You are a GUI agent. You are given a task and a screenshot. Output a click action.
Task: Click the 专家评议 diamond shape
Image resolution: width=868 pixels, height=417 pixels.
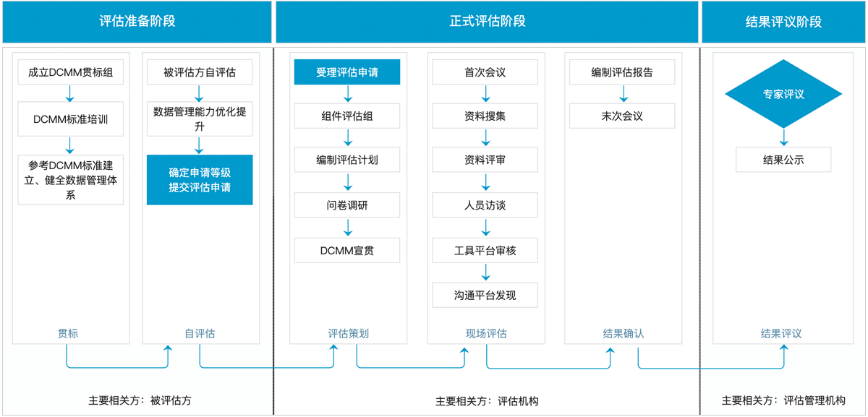coord(783,94)
